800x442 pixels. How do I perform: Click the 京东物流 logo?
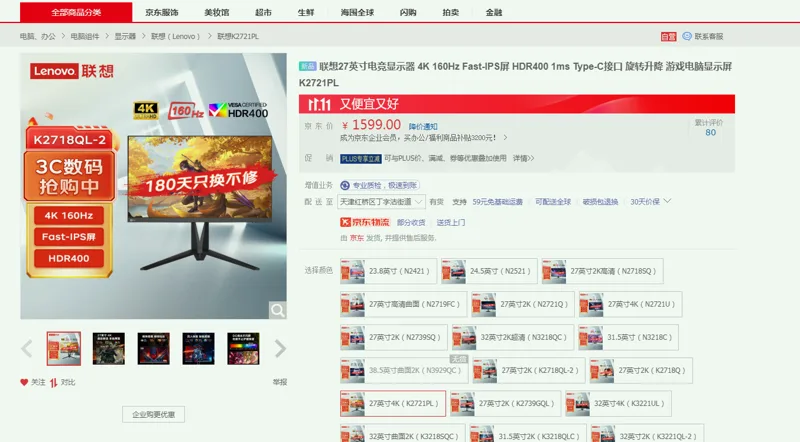pyautogui.click(x=365, y=222)
